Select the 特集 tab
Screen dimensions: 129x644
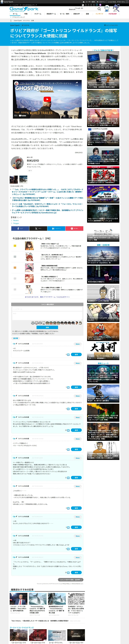(26, 14)
